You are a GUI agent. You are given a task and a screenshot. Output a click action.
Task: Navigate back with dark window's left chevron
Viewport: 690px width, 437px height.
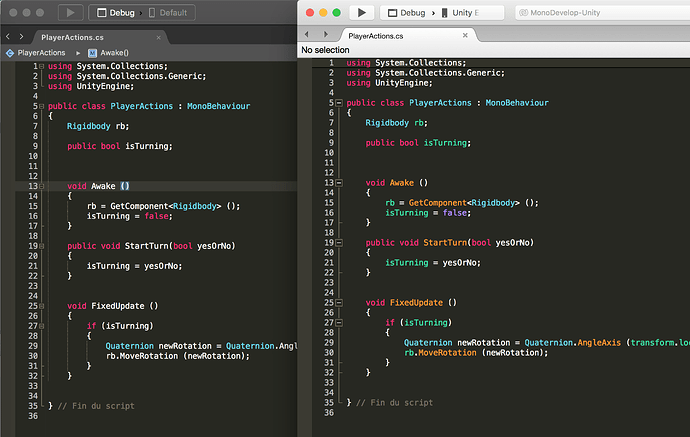click(8, 37)
